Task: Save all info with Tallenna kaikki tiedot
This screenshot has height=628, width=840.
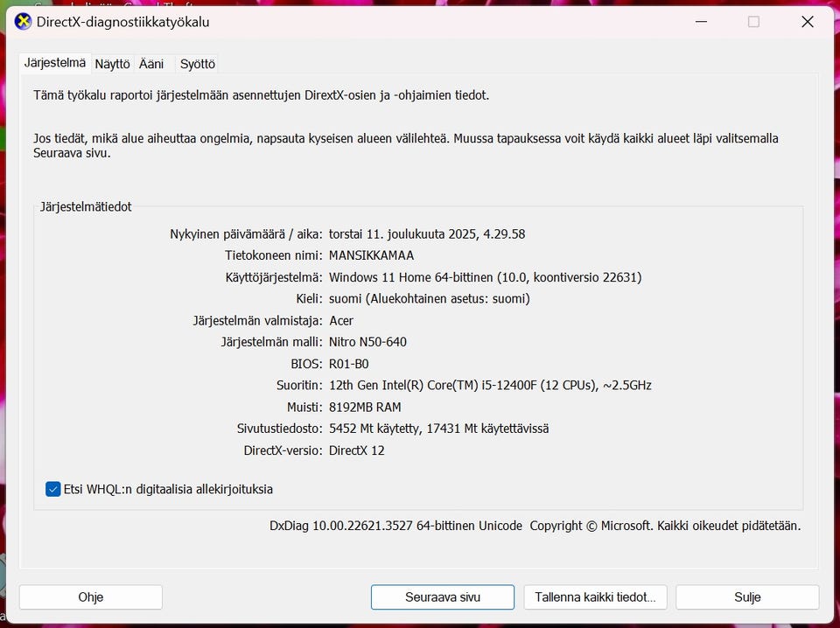Action: click(595, 597)
